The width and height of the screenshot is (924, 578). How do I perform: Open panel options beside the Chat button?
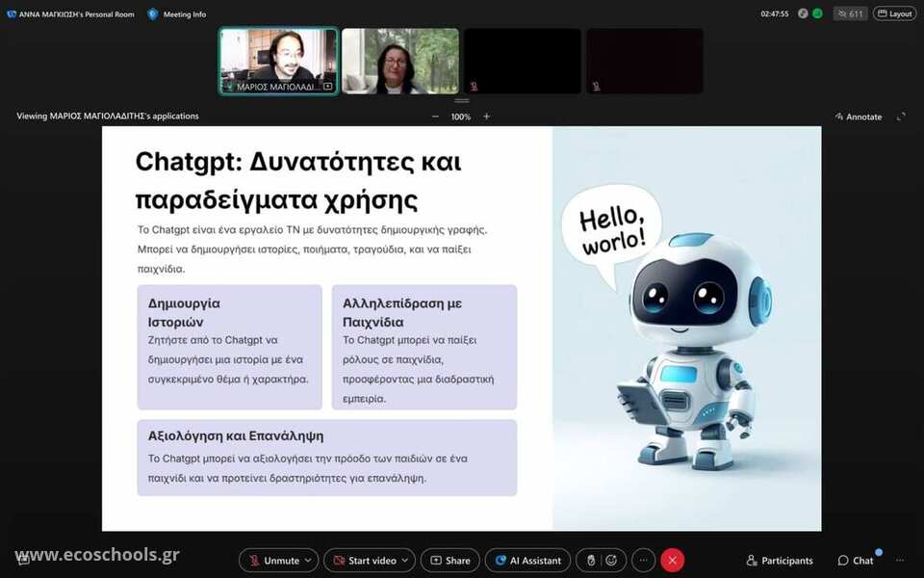(900, 561)
